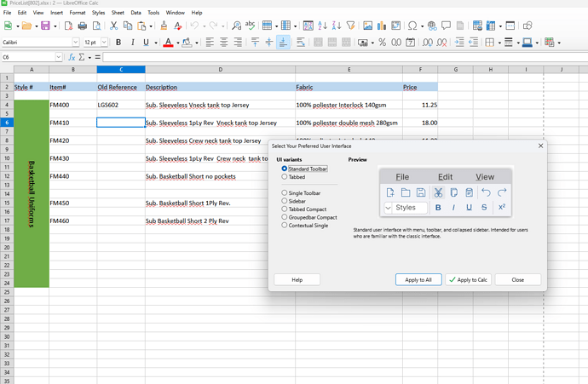This screenshot has height=384, width=588.
Task: Click the Cut scissors icon
Action: (x=113, y=26)
